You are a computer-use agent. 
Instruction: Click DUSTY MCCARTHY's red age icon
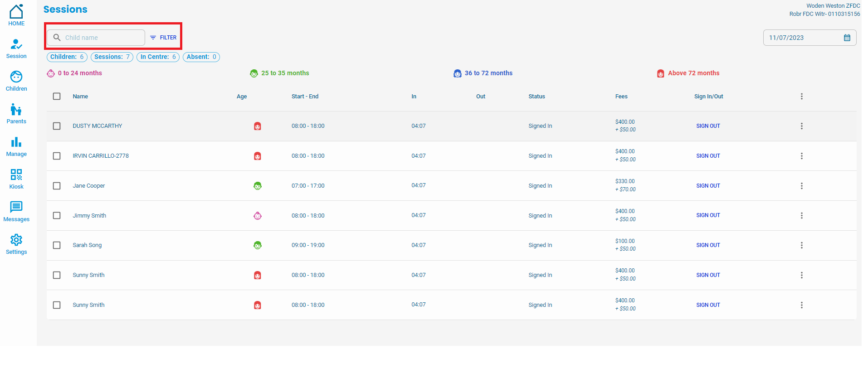[258, 126]
